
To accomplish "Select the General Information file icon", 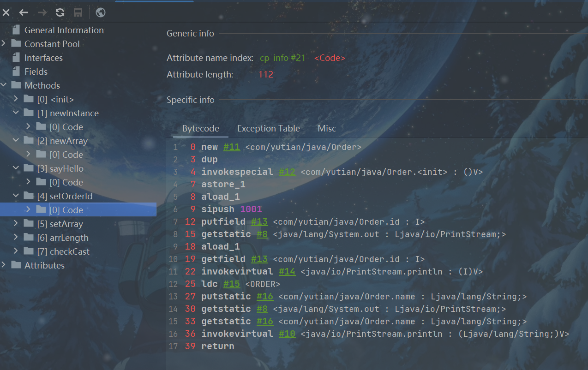I will pyautogui.click(x=16, y=30).
